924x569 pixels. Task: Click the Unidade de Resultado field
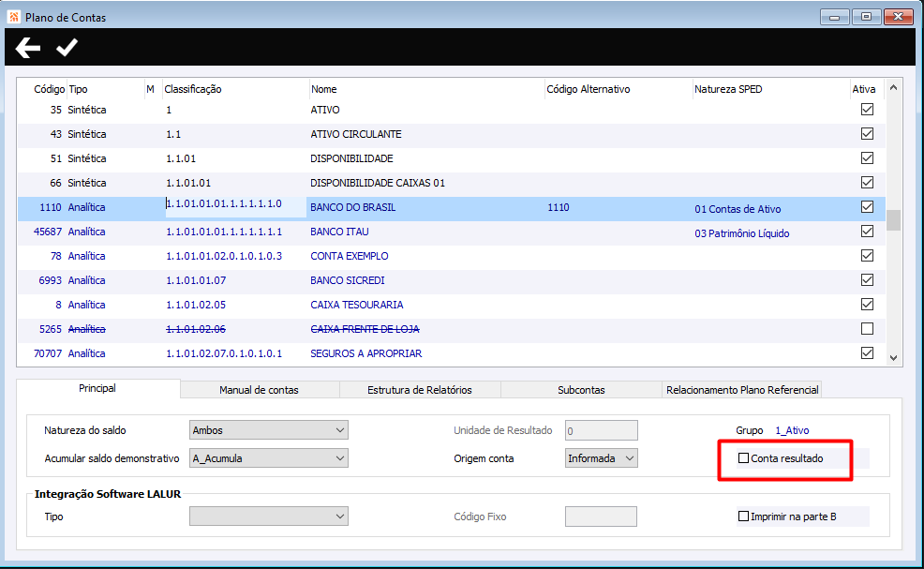click(x=601, y=430)
